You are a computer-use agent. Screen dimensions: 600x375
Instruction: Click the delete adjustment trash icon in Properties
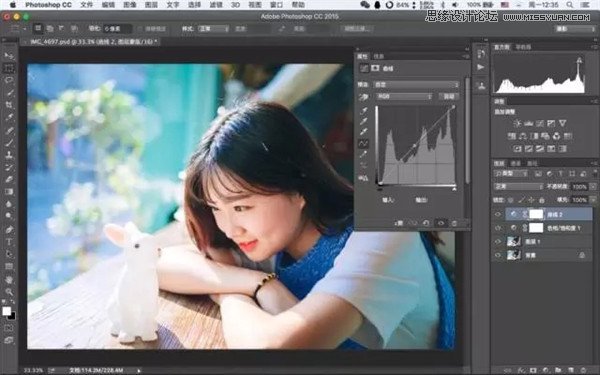click(x=454, y=223)
